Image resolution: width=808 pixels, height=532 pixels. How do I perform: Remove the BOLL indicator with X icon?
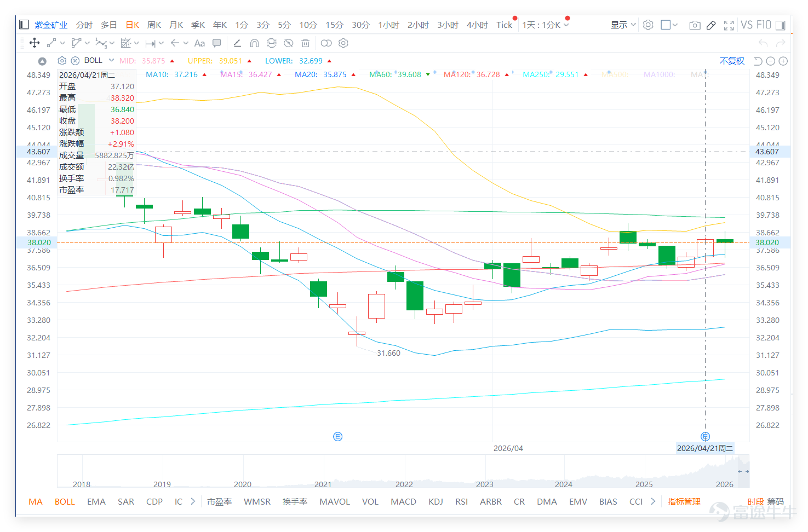(75, 61)
